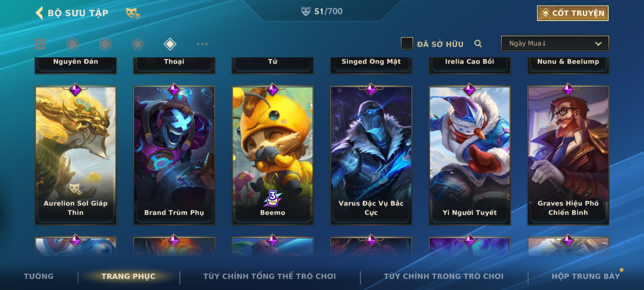Select the pentagon rarity filter icon
This screenshot has width=644, height=290.
click(137, 44)
